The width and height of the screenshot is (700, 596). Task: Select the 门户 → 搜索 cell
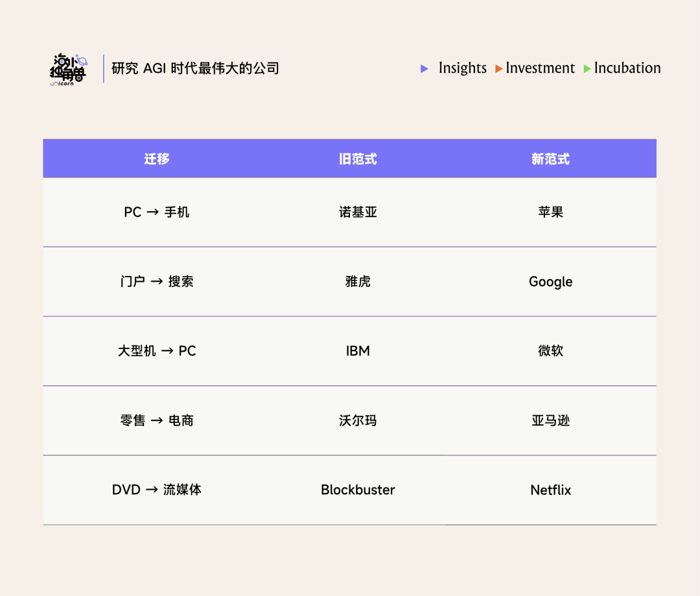coord(157,282)
